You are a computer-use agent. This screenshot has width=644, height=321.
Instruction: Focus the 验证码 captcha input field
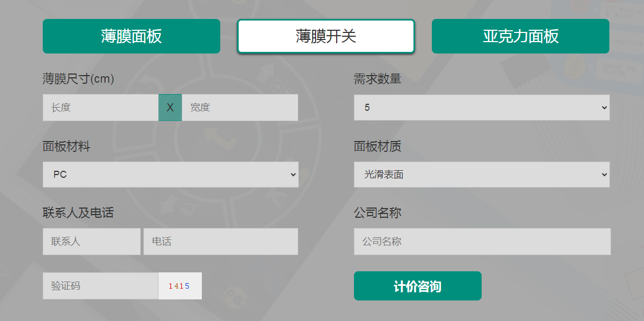pyautogui.click(x=101, y=286)
